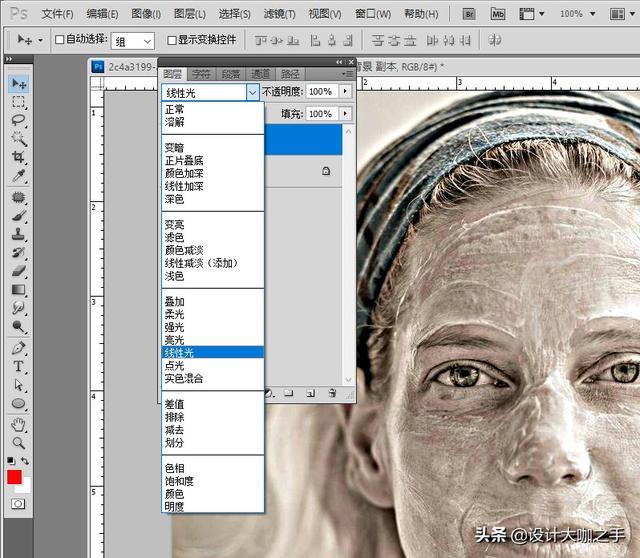Click the 不透明度 value field
The image size is (640, 558).
322,91
